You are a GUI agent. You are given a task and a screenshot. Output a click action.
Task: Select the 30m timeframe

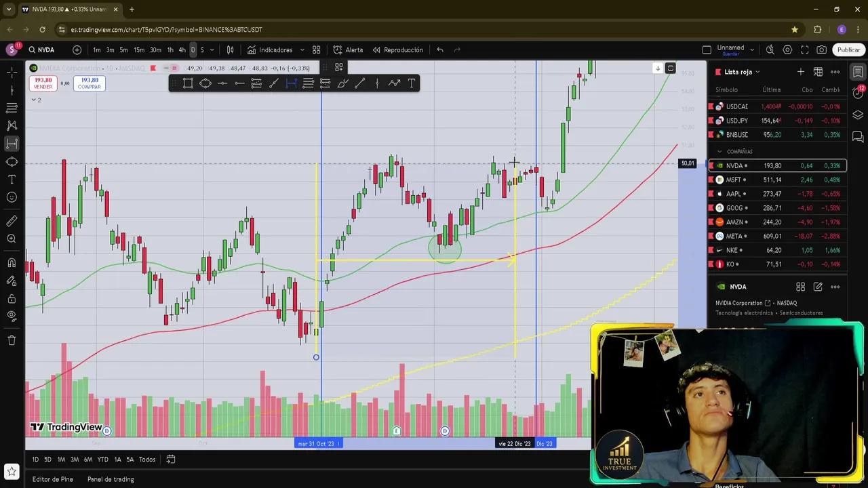pyautogui.click(x=155, y=49)
